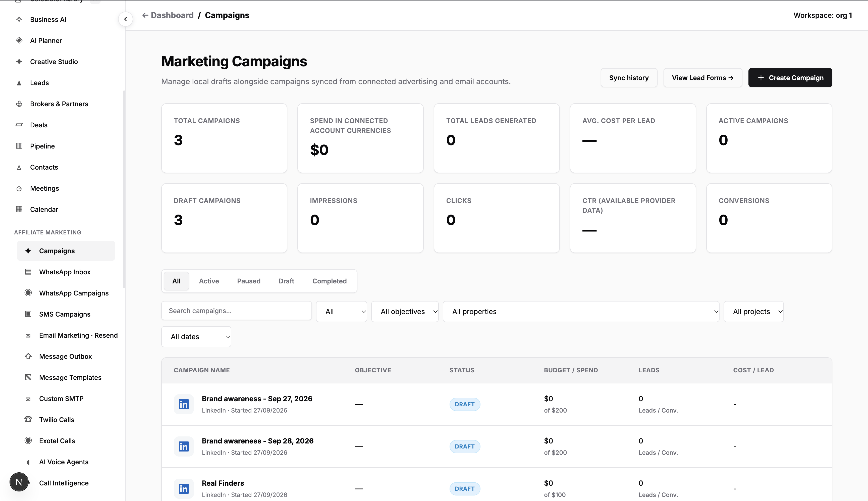The height and width of the screenshot is (501, 868).
Task: Click DRAFT status badge for Real Finders
Action: point(465,488)
